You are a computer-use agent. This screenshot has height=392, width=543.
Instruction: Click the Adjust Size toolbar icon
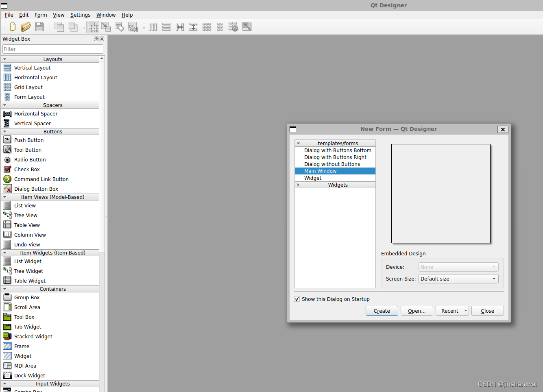coord(246,27)
